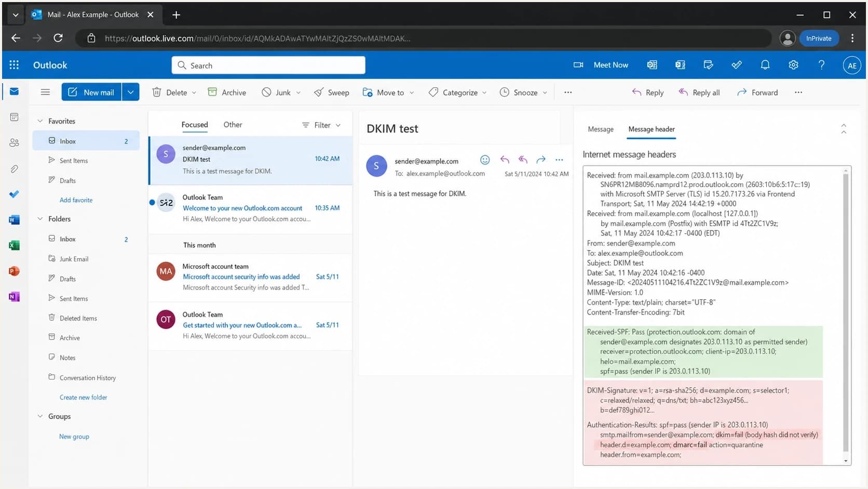Screen dimensions: 868x489
Task: Collapse the Groups section
Action: [40, 416]
